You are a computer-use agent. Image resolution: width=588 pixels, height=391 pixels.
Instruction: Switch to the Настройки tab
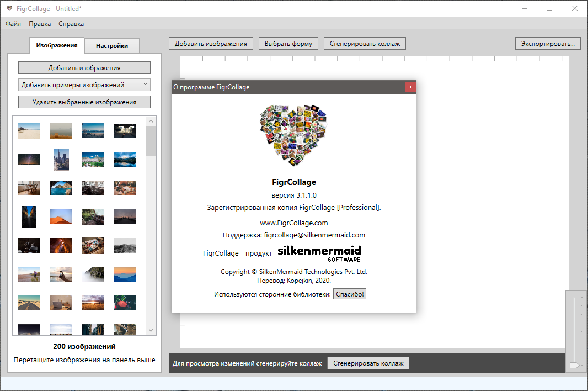click(x=112, y=46)
